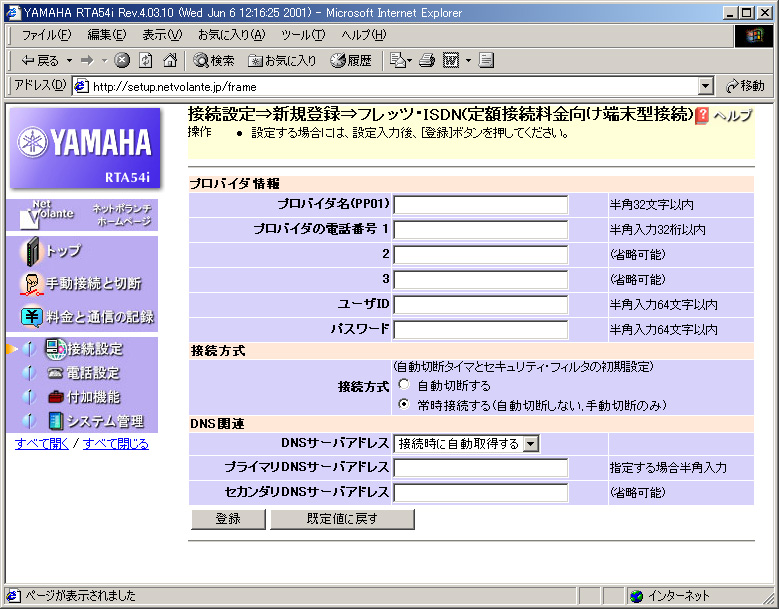Open 料金と通信の記録 in the sidebar
This screenshot has width=779, height=609.
coord(98,317)
